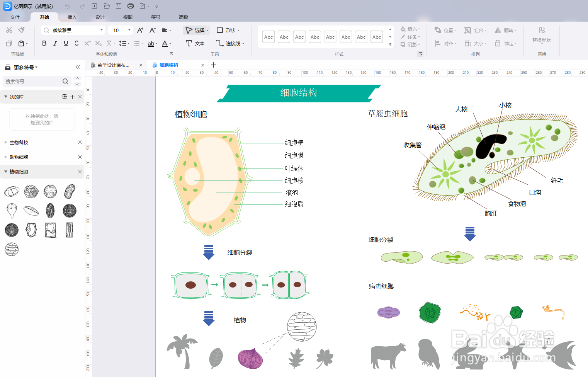Toggle italic text formatting
Viewport: 588px width, 378px height.
(x=55, y=43)
